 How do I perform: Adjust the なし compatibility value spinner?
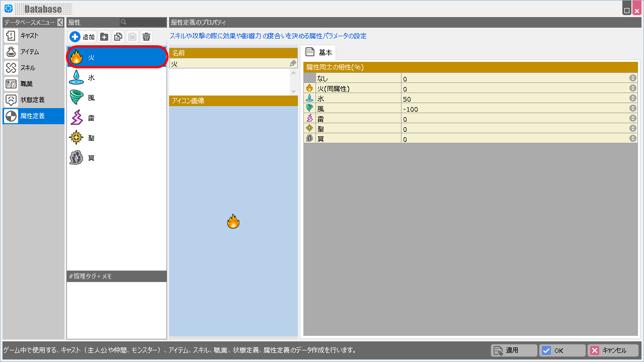(x=632, y=78)
